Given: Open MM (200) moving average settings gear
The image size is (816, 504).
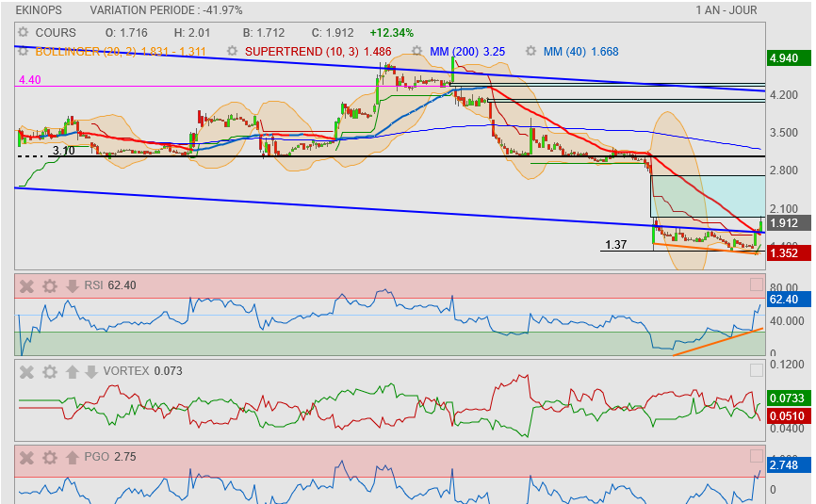Looking at the screenshot, I should [417, 51].
